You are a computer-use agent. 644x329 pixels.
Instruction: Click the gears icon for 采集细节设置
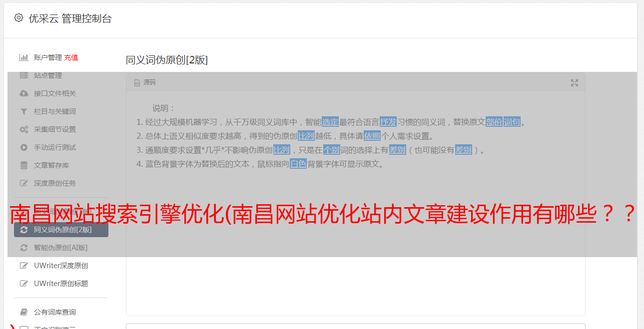click(23, 129)
